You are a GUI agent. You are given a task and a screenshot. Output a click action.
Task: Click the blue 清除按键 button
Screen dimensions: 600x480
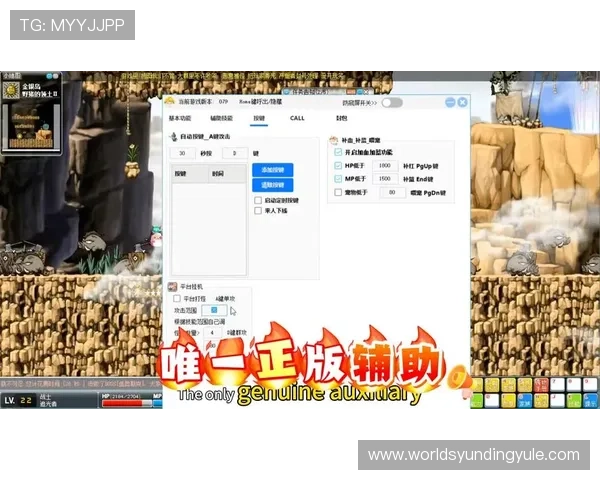tap(272, 185)
